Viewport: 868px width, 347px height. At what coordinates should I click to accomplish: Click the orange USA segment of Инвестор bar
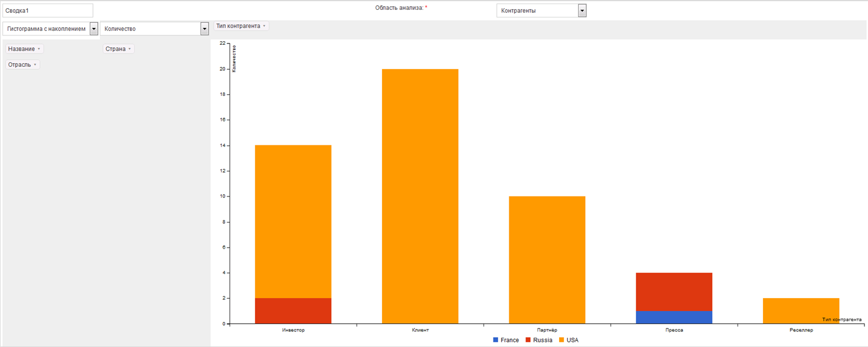(293, 221)
